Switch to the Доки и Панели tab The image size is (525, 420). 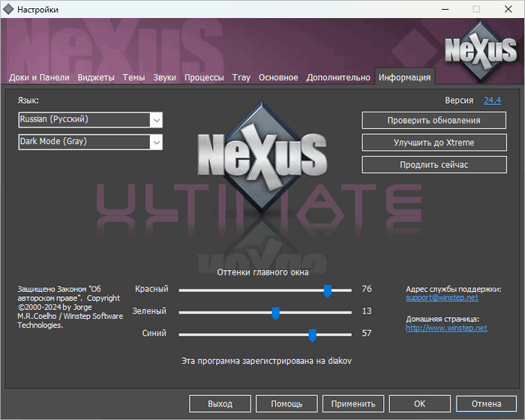[x=39, y=77]
